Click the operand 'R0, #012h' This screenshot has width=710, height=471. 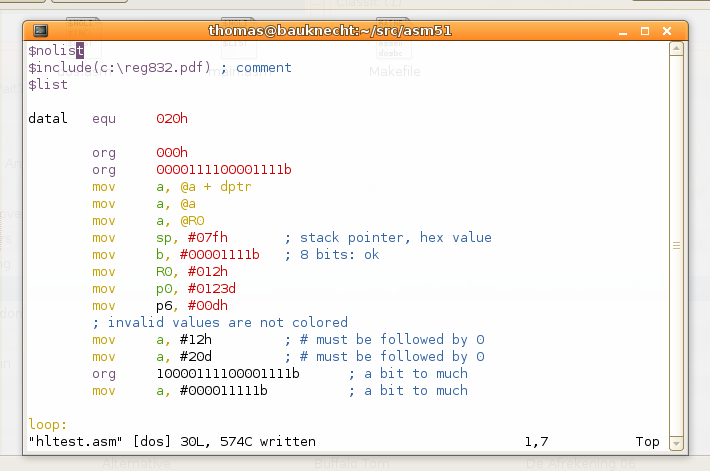coord(192,272)
